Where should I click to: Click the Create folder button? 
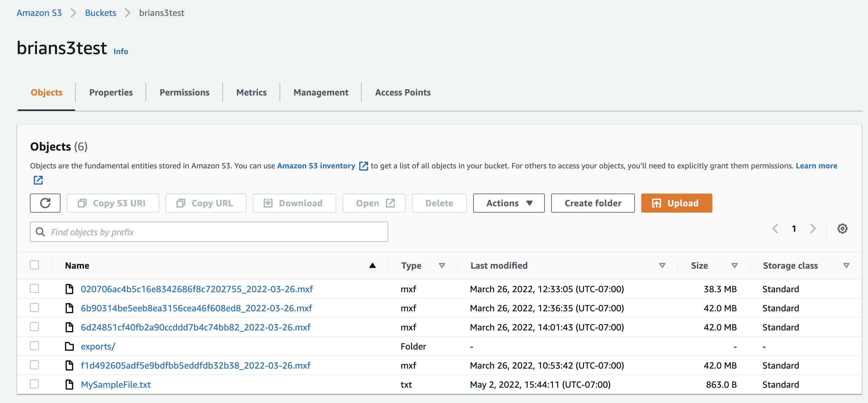[x=593, y=203]
